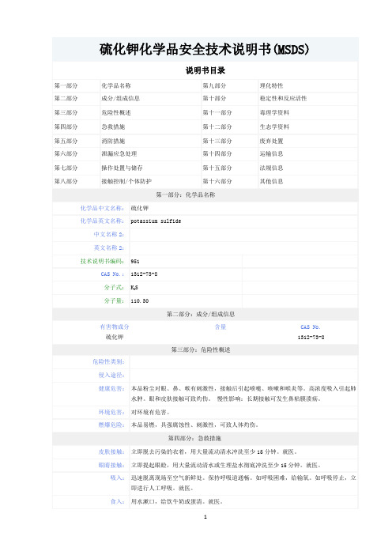Click the CAS No. label in section one
392x555 pixels.
click(112, 274)
